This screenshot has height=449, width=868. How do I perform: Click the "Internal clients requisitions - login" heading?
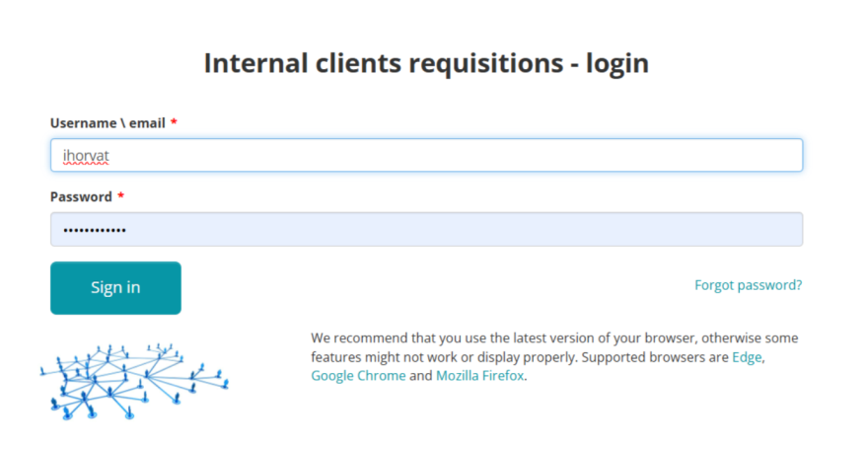[426, 63]
